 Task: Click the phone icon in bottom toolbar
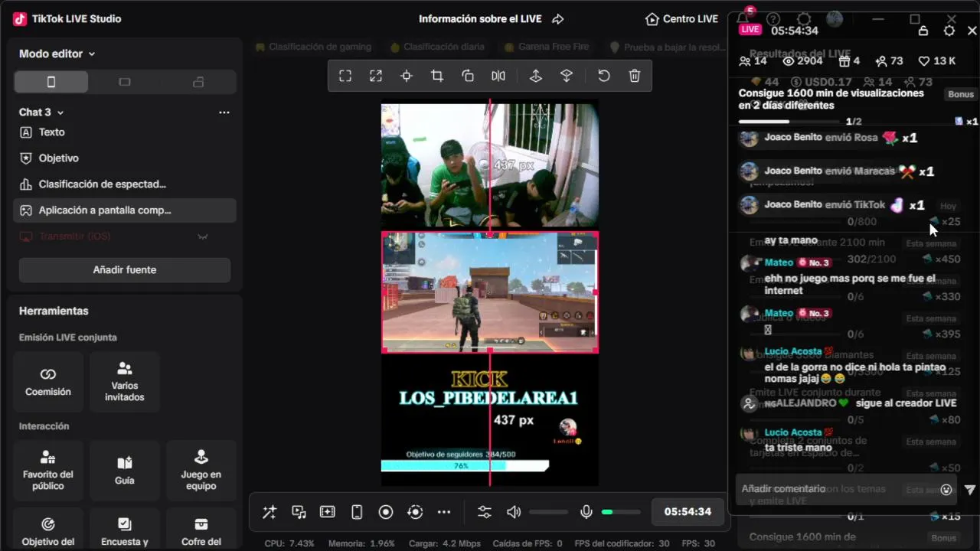coord(357,512)
